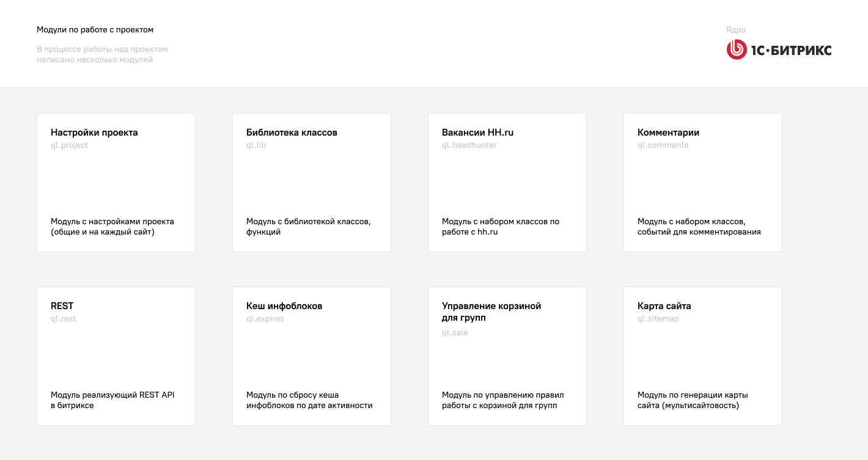Click the ql.sitemap module identifier
868x460 pixels.
[x=658, y=319]
